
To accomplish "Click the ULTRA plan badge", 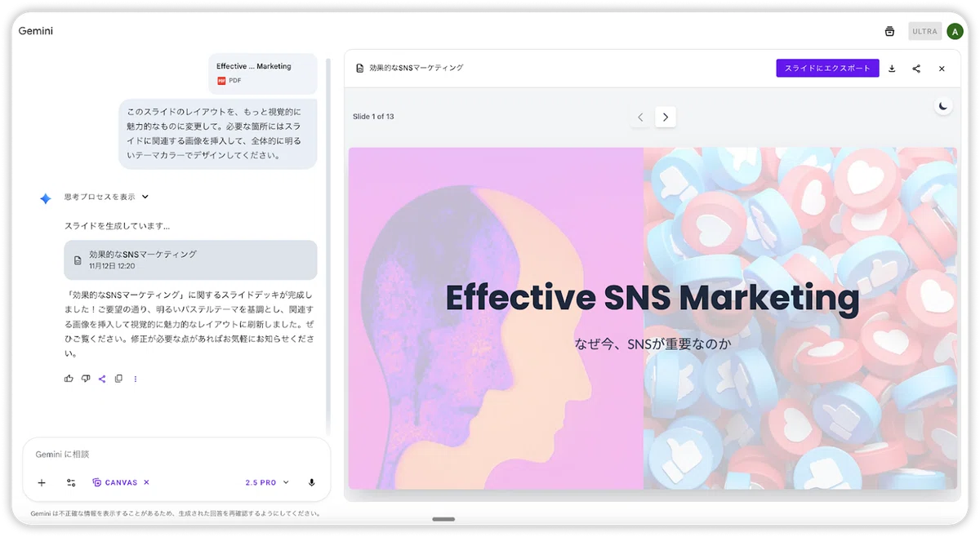I will (924, 32).
